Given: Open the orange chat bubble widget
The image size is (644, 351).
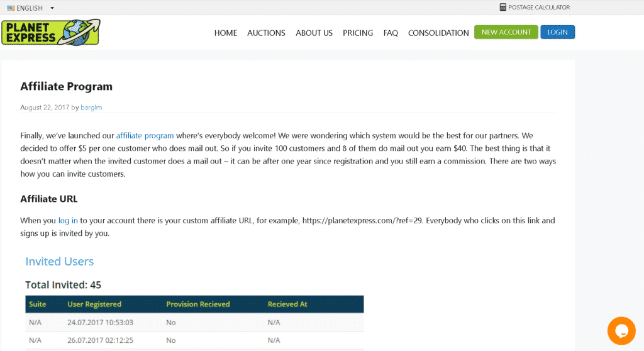Looking at the screenshot, I should (621, 330).
